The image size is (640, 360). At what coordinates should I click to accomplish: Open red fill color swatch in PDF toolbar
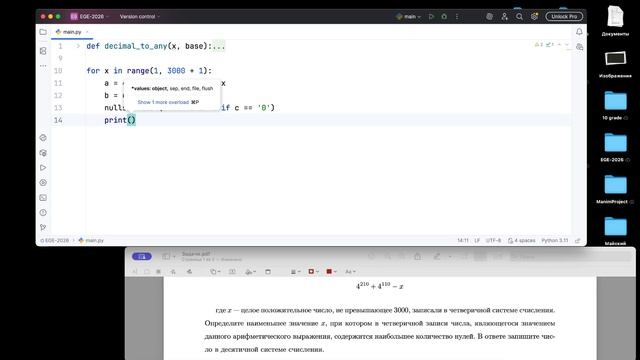pos(331,271)
